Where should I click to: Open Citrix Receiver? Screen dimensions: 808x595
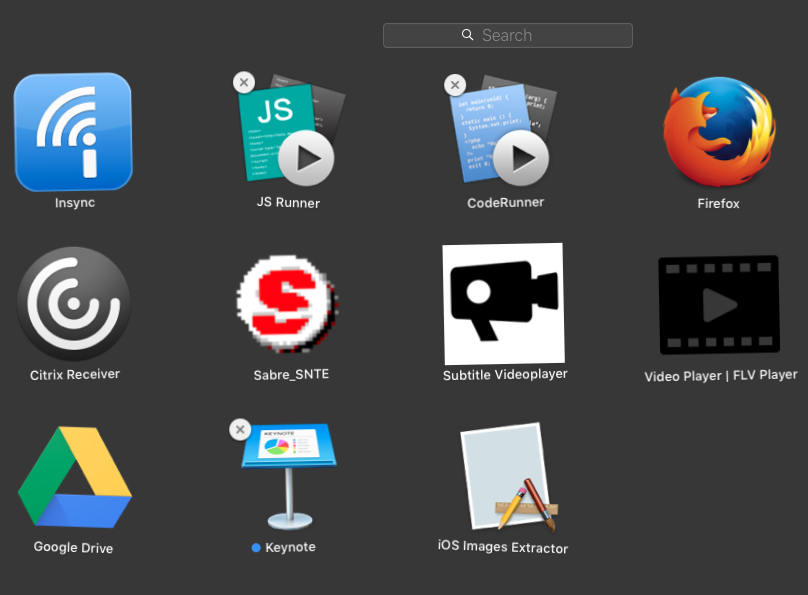coord(74,303)
